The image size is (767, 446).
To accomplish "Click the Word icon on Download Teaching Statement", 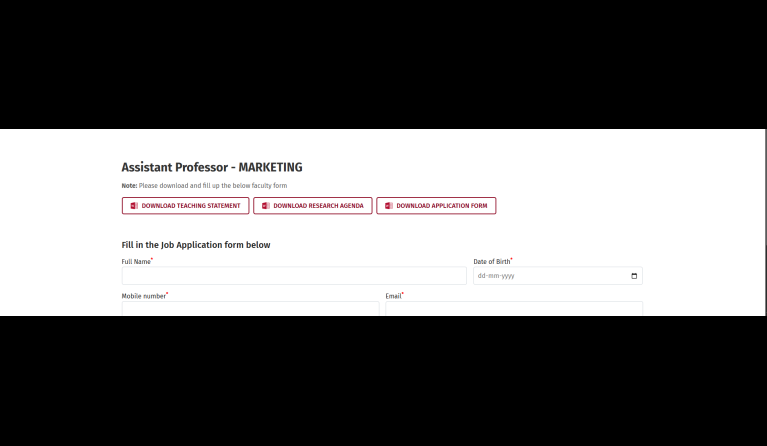I will [x=134, y=206].
